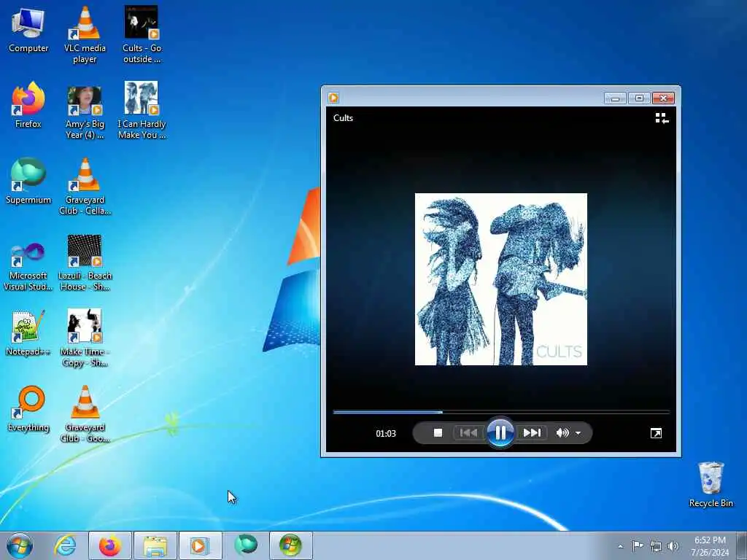747x560 pixels.
Task: Switch to Library view
Action: pos(662,118)
